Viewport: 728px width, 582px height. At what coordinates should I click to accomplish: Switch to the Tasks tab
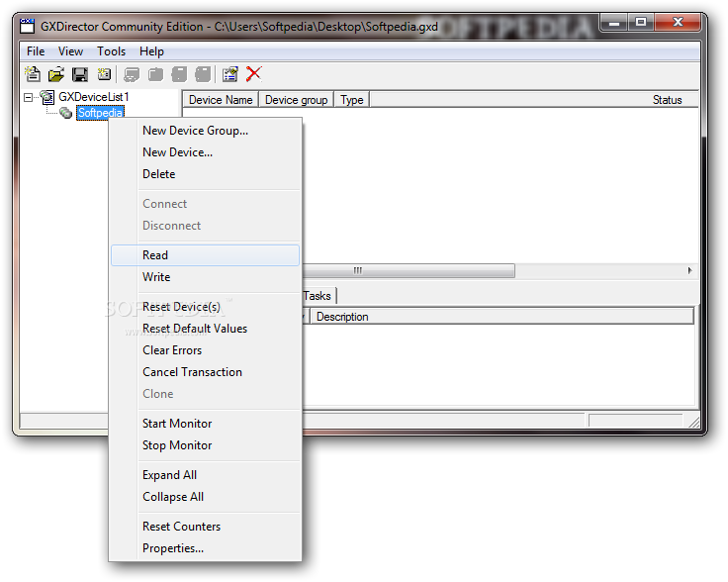point(318,296)
